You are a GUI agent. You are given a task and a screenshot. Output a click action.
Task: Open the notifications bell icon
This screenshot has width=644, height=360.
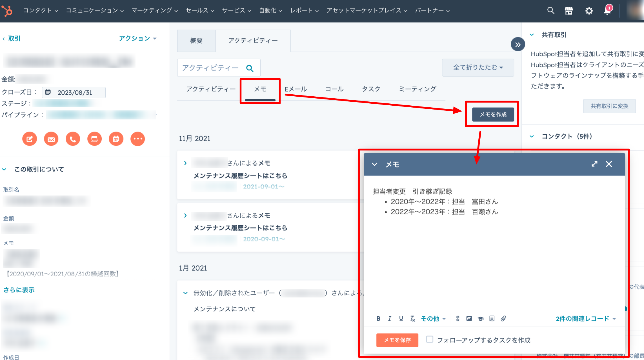[x=608, y=11]
